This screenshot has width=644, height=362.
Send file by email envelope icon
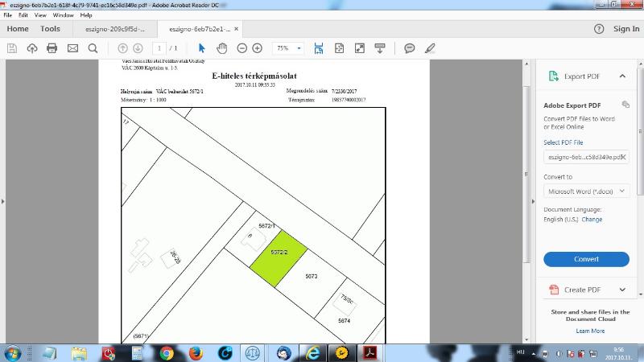(72, 48)
